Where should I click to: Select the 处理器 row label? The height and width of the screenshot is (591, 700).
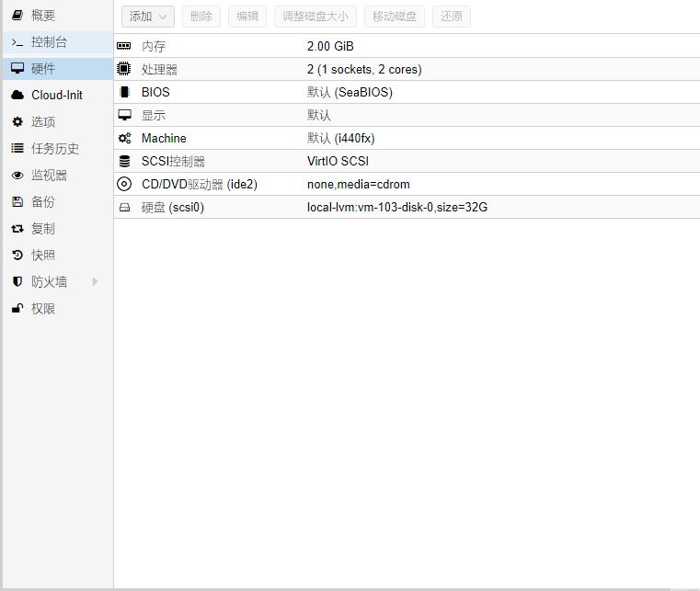(x=159, y=69)
